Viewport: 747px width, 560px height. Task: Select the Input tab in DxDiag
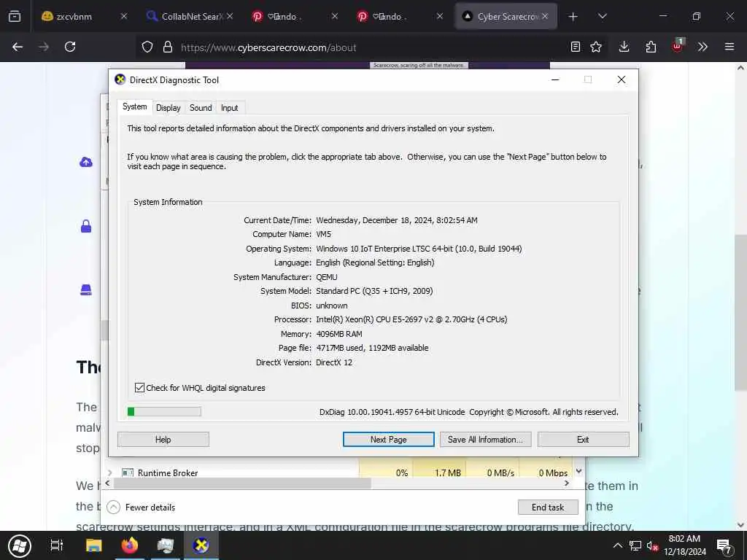pyautogui.click(x=229, y=108)
